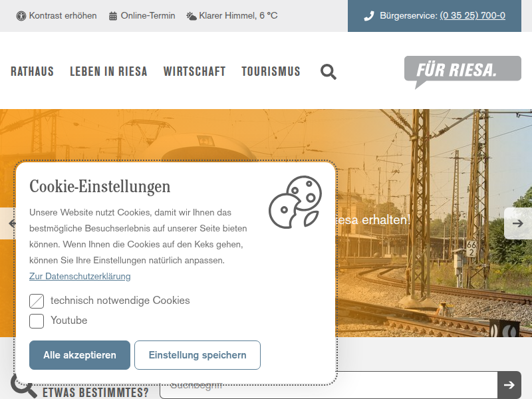
Task: Go to previous slide with left arrow
Action: (x=10, y=223)
